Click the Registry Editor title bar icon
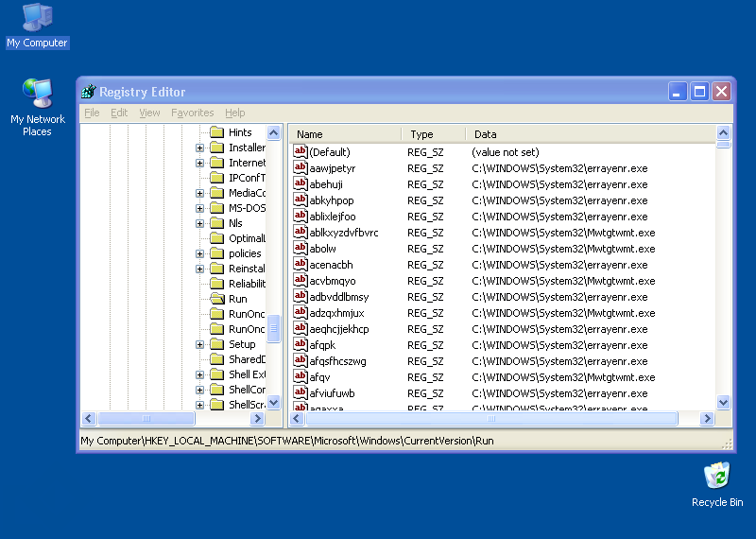756x539 pixels. click(89, 91)
